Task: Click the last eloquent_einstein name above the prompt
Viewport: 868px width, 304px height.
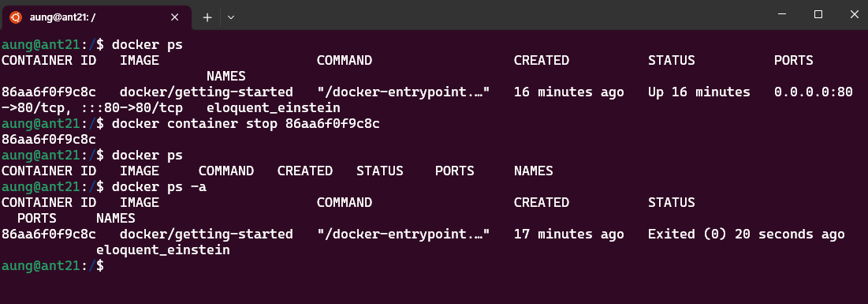Action: (x=163, y=250)
